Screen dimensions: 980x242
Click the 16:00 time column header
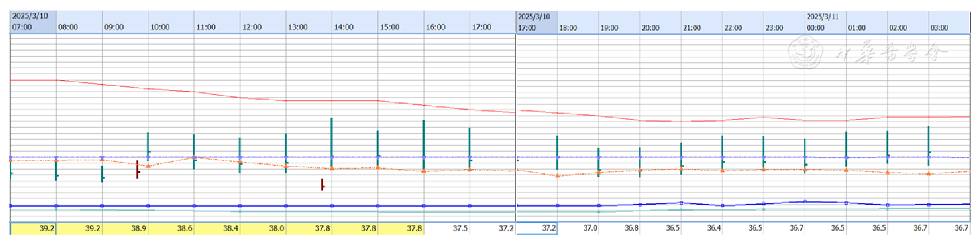coord(447,22)
